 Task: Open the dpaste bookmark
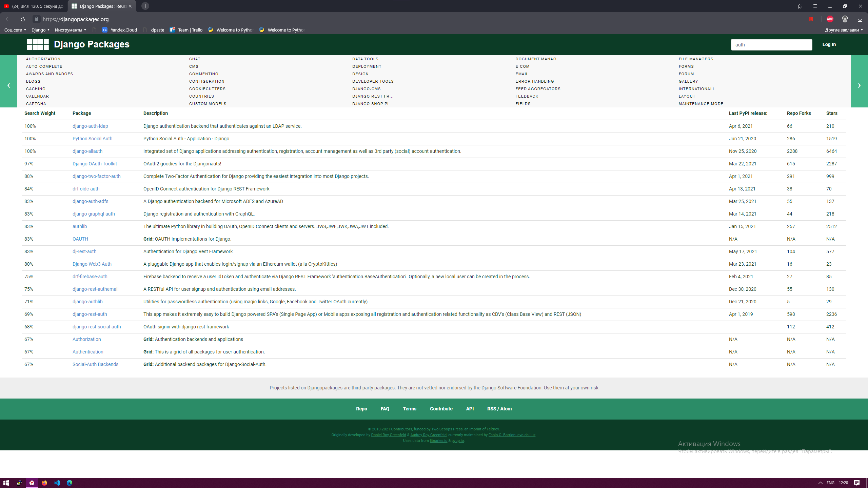coord(154,30)
